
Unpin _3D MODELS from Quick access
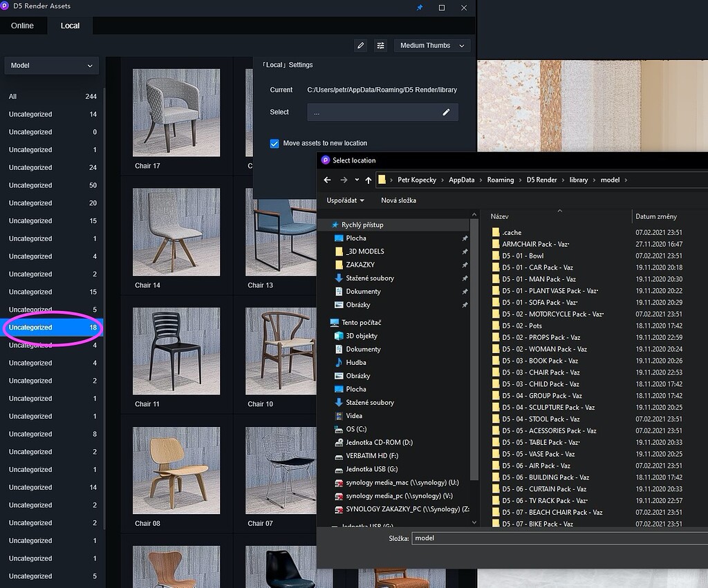coord(466,251)
